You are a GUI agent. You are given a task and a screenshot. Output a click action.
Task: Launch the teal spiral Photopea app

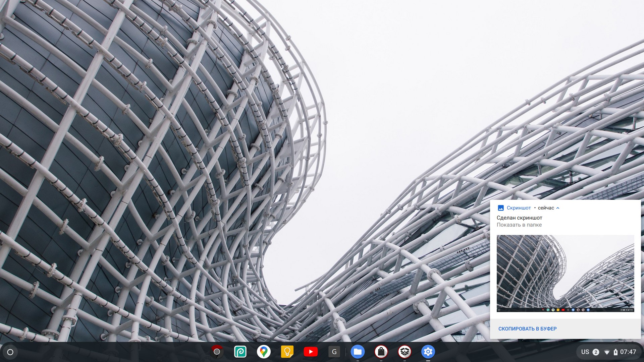(240, 352)
